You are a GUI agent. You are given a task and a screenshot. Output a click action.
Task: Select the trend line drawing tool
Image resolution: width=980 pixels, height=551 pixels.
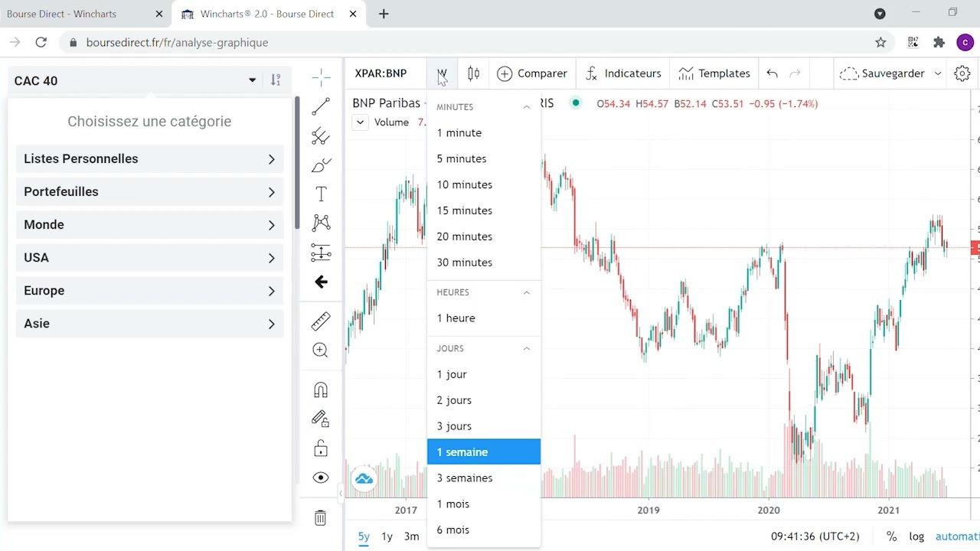[x=321, y=107]
